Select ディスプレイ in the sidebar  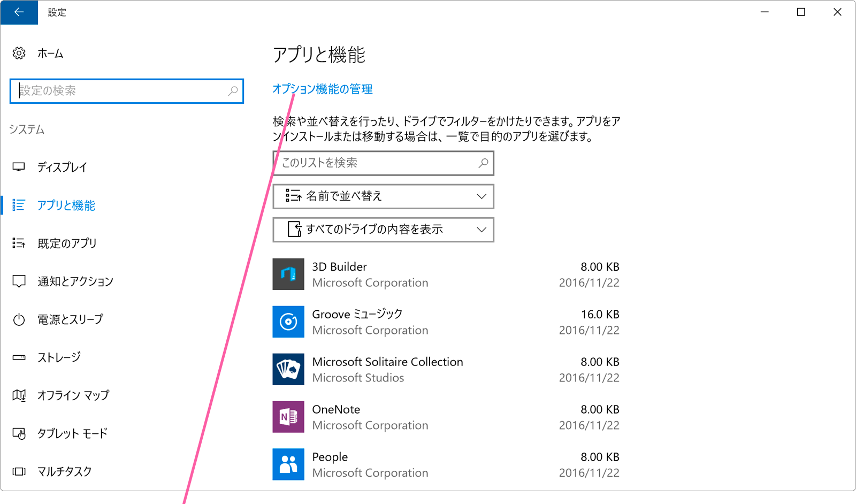tap(62, 167)
